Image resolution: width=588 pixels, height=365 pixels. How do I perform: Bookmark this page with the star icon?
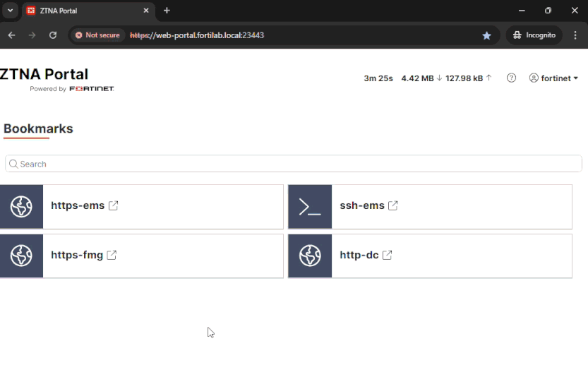pyautogui.click(x=487, y=35)
